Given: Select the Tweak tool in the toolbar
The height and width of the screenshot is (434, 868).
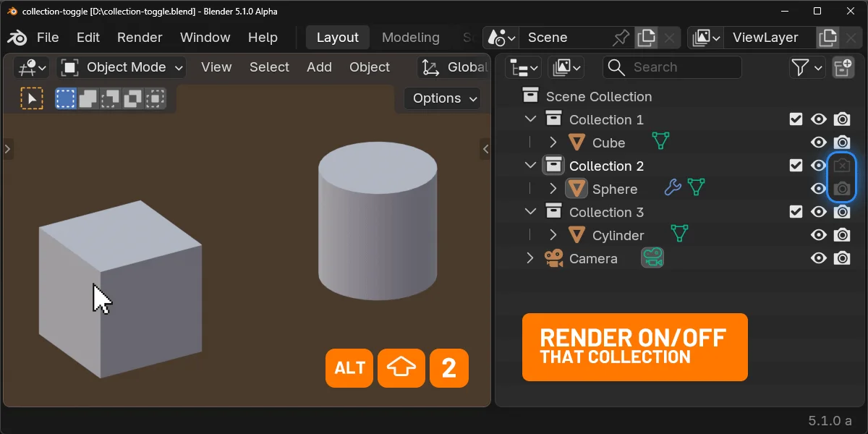Looking at the screenshot, I should tap(32, 98).
